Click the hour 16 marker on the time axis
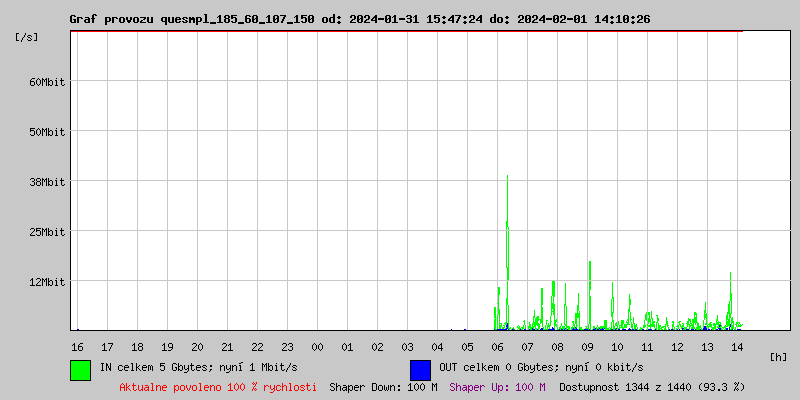 77,346
